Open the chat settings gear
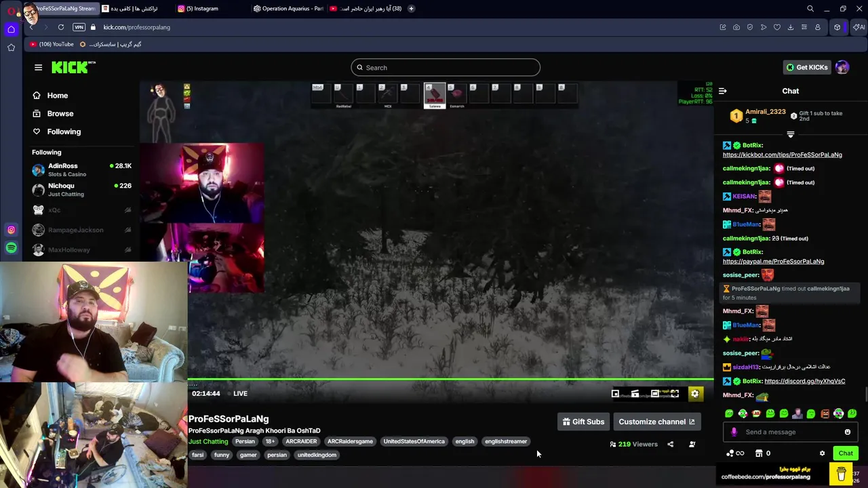868x488 pixels. [x=822, y=453]
